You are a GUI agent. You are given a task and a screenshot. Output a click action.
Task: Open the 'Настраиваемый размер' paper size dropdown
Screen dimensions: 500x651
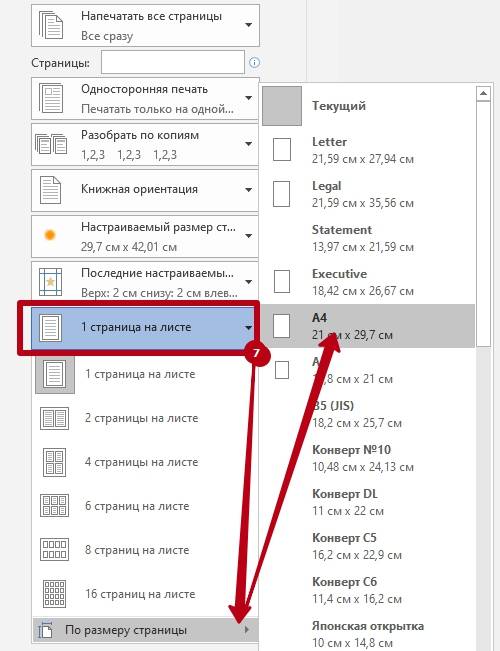click(x=145, y=235)
